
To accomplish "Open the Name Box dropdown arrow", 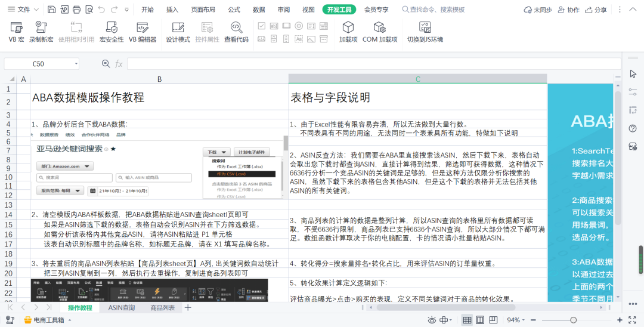I will 76,64.
